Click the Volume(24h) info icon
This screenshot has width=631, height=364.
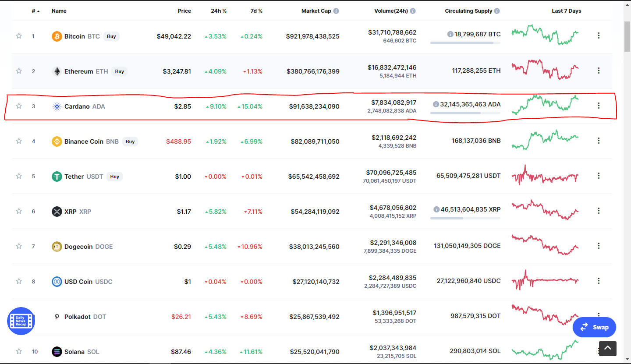(x=413, y=11)
